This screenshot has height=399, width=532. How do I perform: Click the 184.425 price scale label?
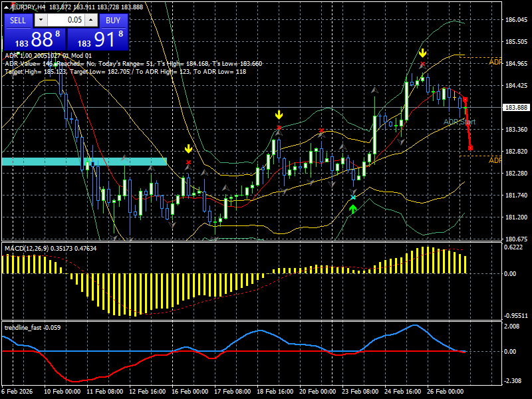[517, 86]
